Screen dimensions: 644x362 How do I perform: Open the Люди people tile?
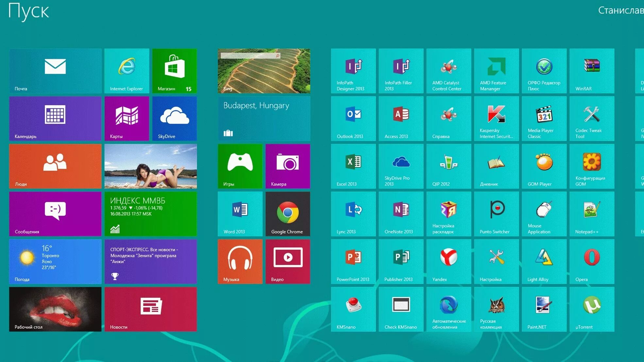pos(55,166)
